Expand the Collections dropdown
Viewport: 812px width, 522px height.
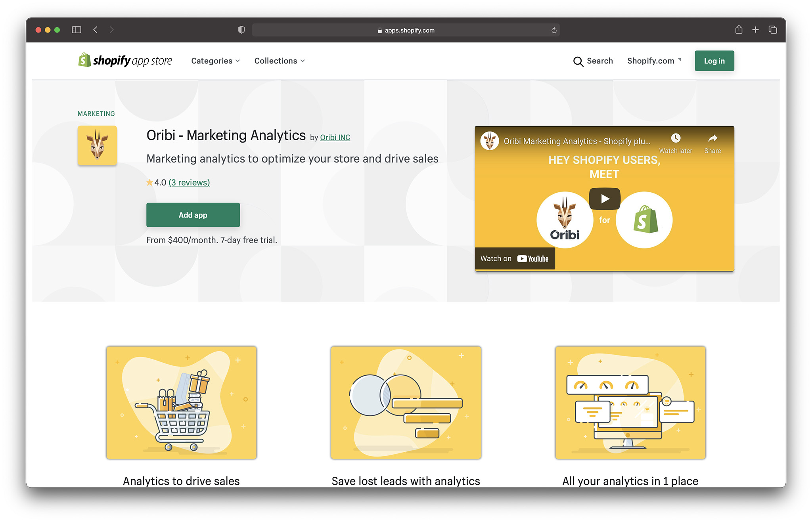[x=280, y=61]
